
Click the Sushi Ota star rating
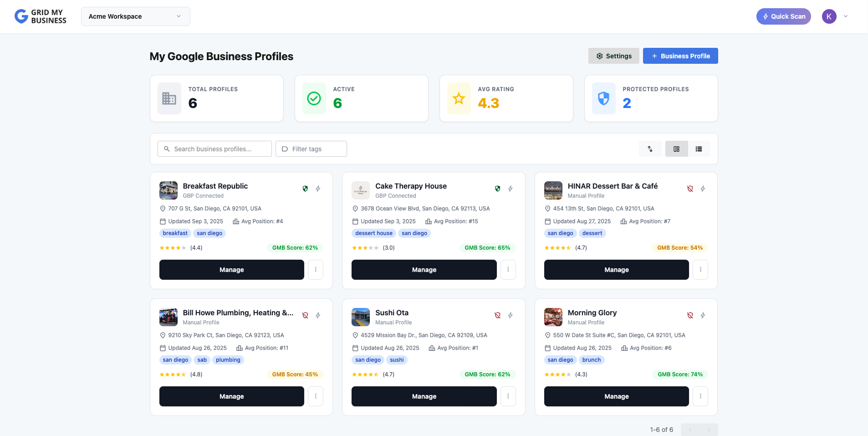point(365,374)
